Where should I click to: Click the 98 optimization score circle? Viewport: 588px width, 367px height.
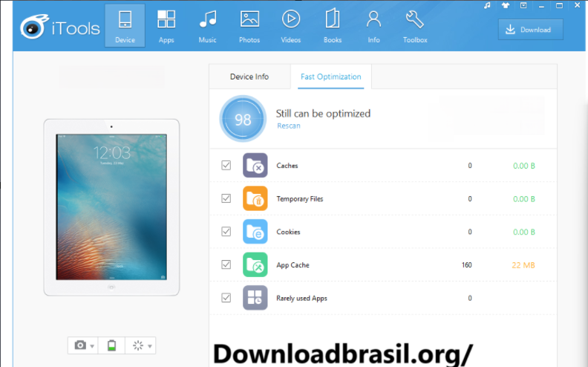(x=243, y=119)
